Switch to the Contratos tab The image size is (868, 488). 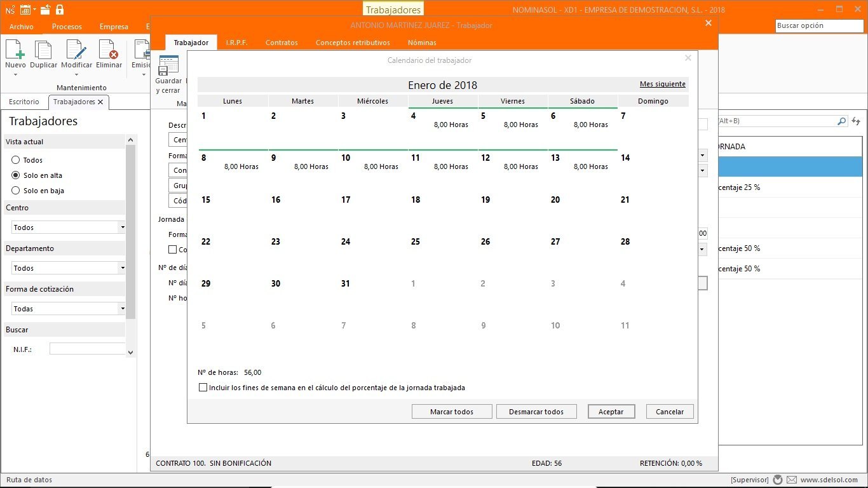click(x=281, y=43)
